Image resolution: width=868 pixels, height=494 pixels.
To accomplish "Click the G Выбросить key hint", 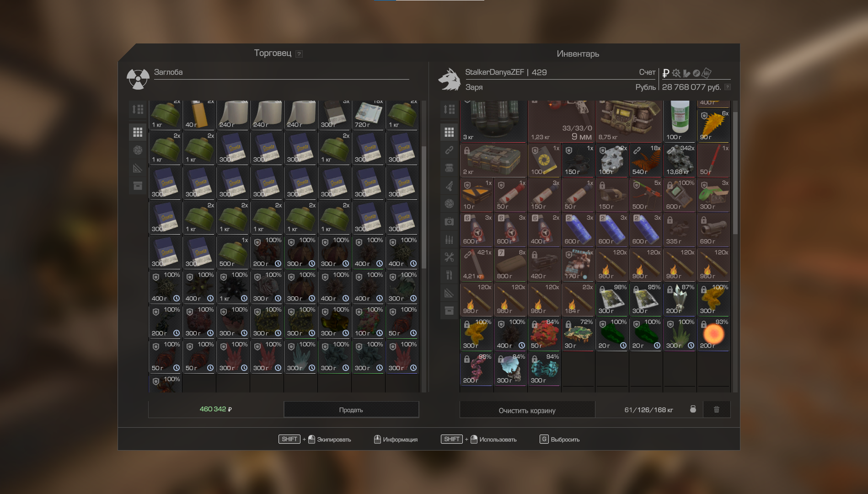I will [x=560, y=439].
